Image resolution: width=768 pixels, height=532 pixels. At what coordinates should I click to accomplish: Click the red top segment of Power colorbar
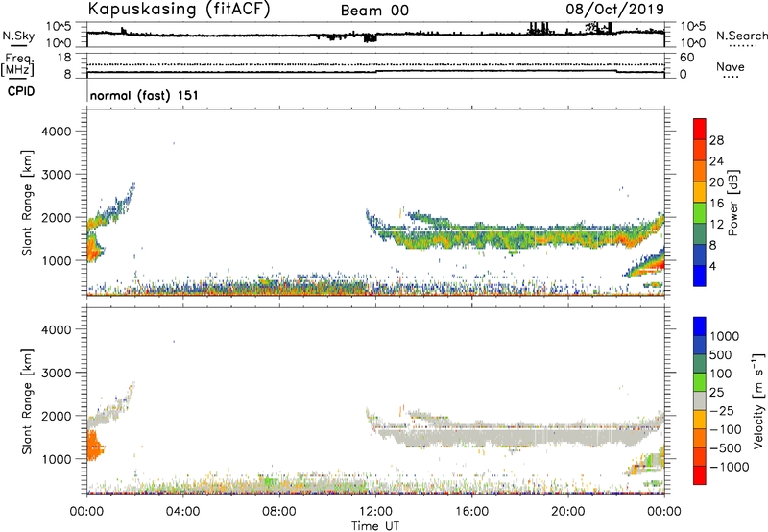(x=700, y=129)
